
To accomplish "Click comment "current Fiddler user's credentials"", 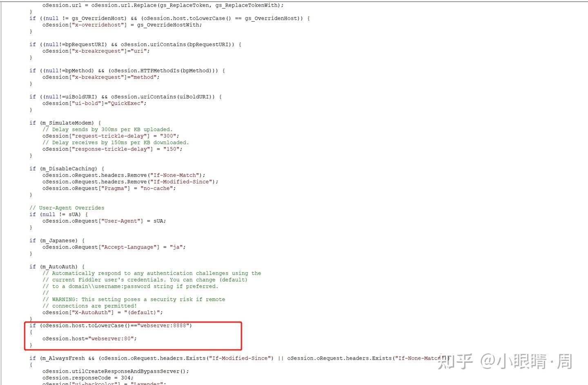I will point(145,280).
